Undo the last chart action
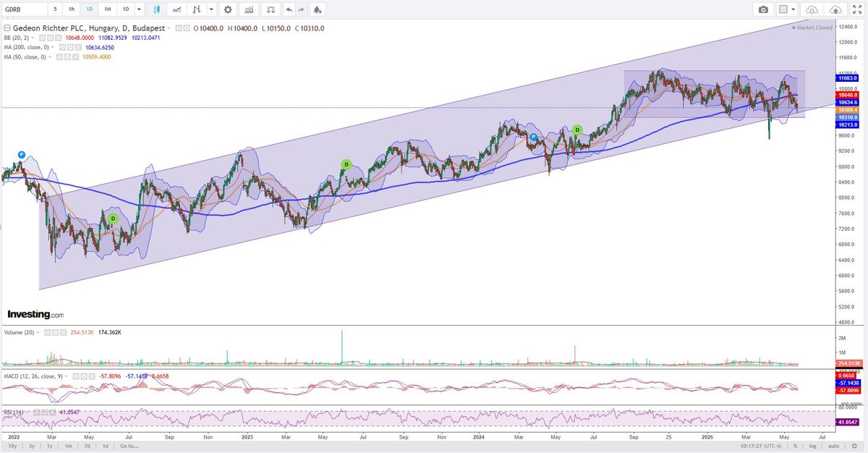 289,9
